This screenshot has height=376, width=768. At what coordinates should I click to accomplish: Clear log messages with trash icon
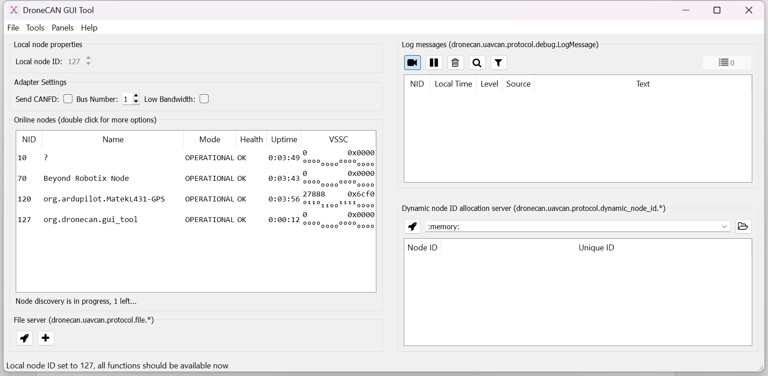[x=455, y=63]
